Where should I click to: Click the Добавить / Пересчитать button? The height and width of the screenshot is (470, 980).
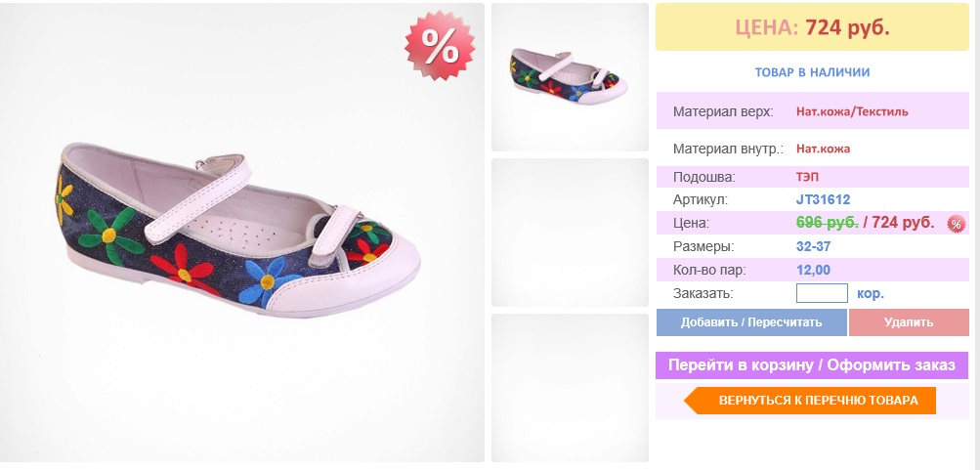751,322
